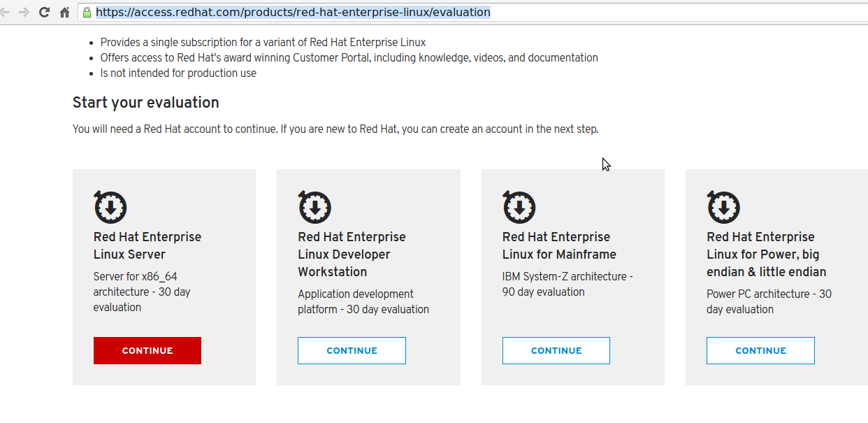Select the Linux for Power, big endian title
The width and height of the screenshot is (868, 423).
coord(766,254)
